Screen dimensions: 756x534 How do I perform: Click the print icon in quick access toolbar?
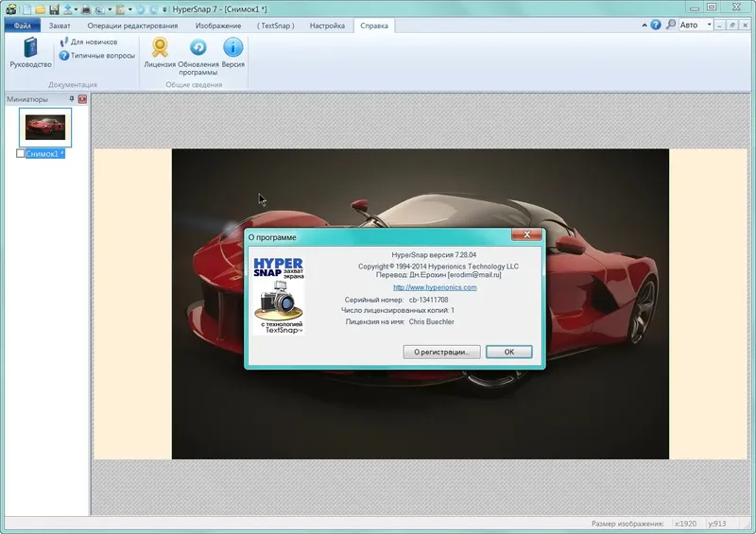87,9
